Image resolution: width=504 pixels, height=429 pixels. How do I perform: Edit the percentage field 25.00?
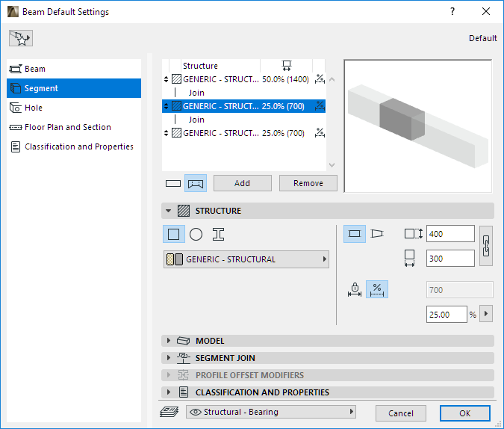pyautogui.click(x=447, y=314)
